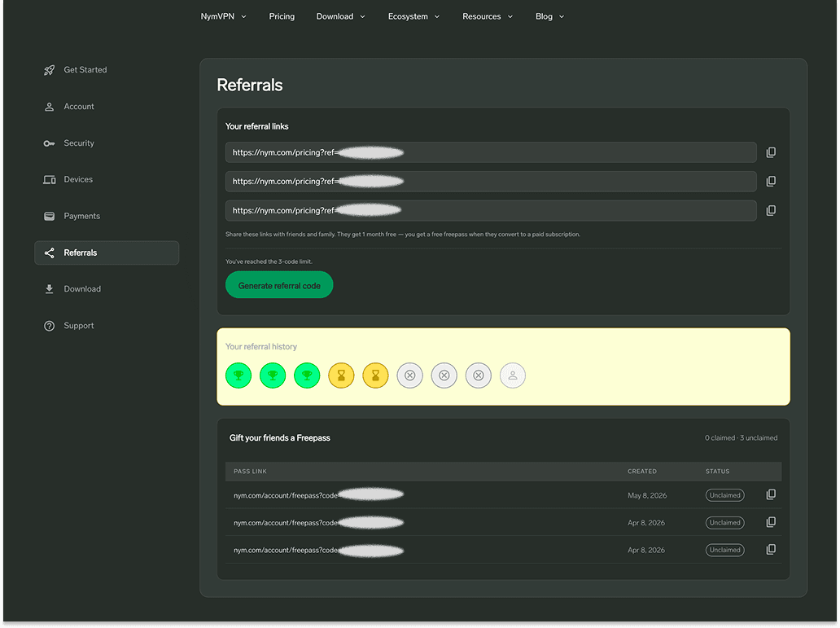Click the second green trophy referral badge
This screenshot has width=840, height=628.
click(273, 375)
